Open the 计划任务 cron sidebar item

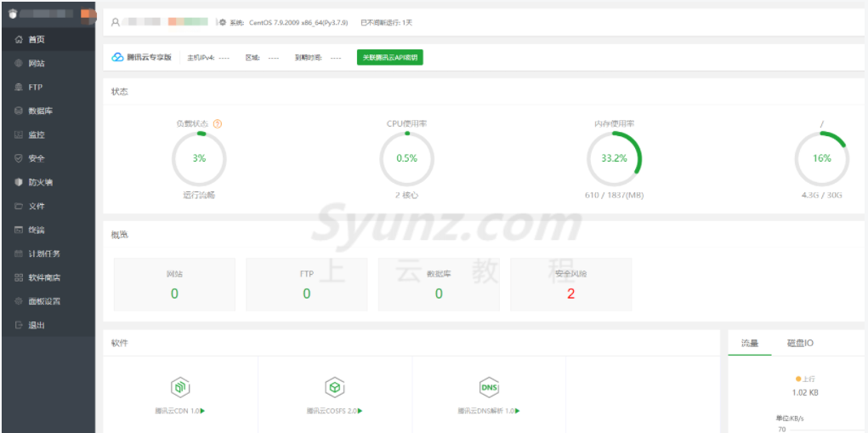pos(48,254)
